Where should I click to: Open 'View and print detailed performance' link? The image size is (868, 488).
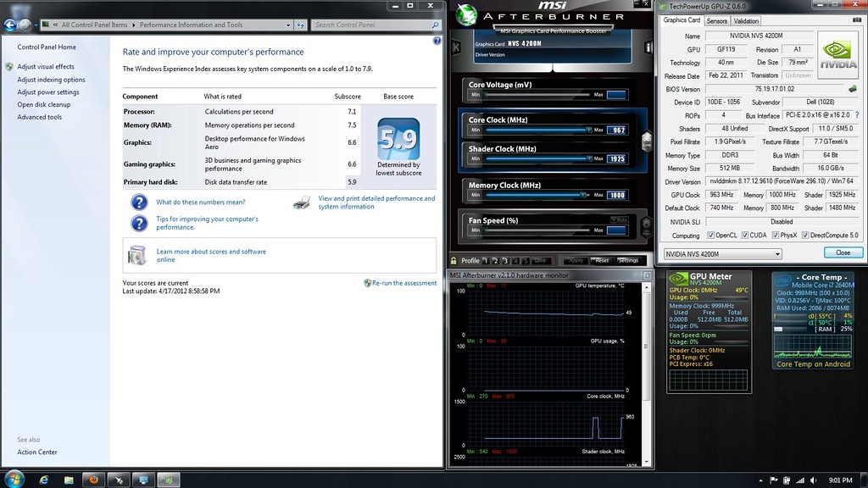[x=376, y=202]
